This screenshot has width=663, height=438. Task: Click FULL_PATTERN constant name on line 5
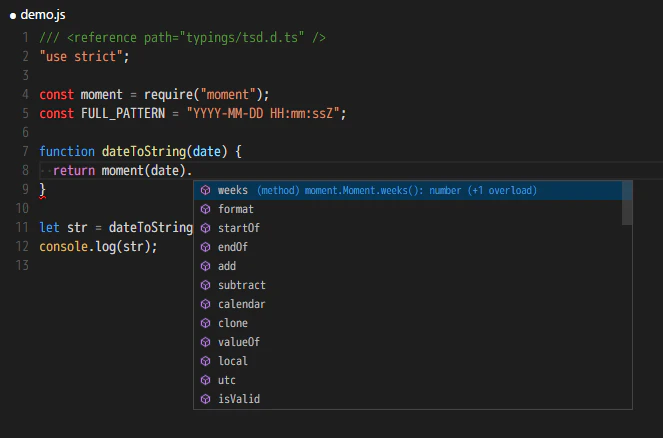coord(123,114)
